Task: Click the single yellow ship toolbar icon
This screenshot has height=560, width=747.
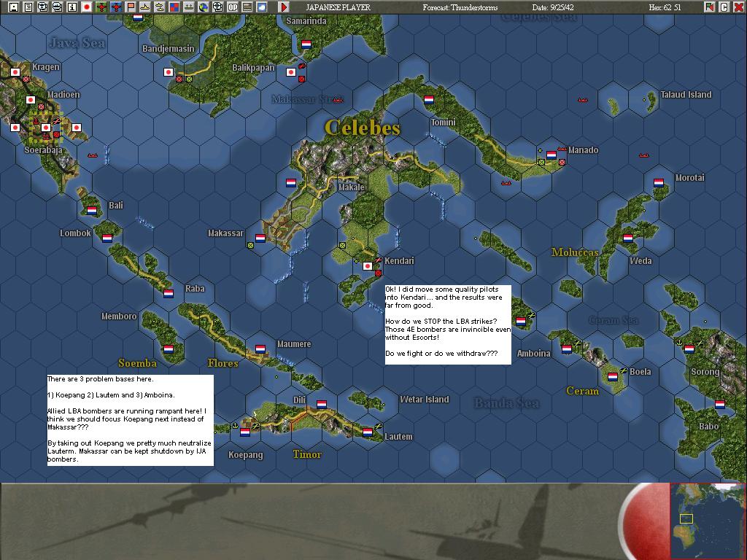Action: pyautogui.click(x=145, y=7)
